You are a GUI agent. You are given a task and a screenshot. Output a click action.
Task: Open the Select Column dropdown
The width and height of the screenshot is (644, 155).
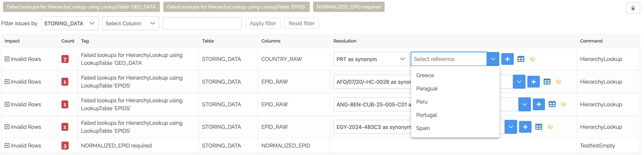pyautogui.click(x=130, y=23)
